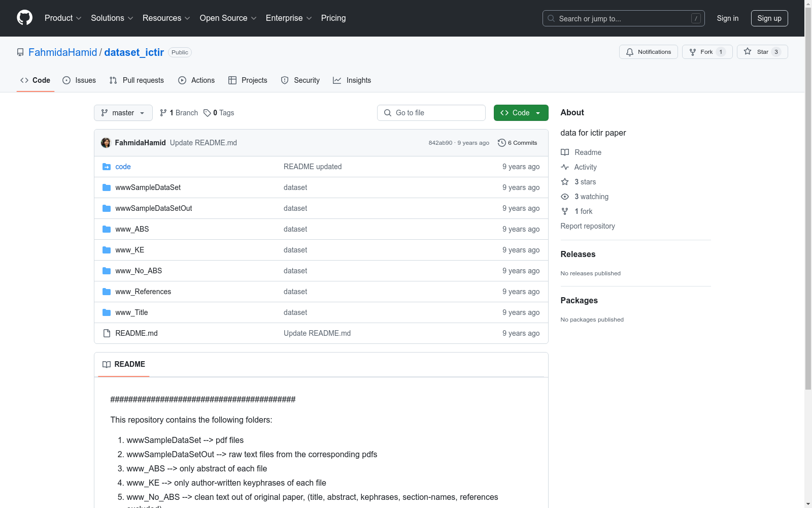
Task: Click the www_References folder icon
Action: [x=107, y=292]
